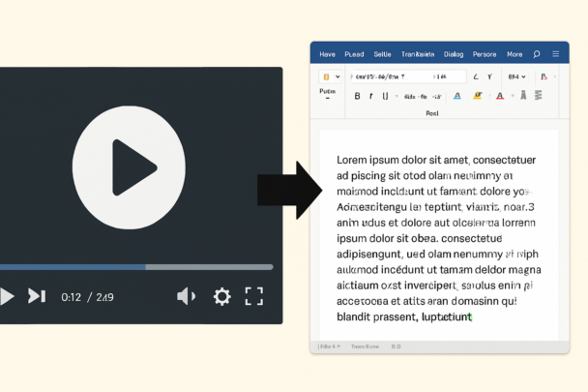Open video player settings gear
This screenshot has height=392, width=588.
pos(221,296)
